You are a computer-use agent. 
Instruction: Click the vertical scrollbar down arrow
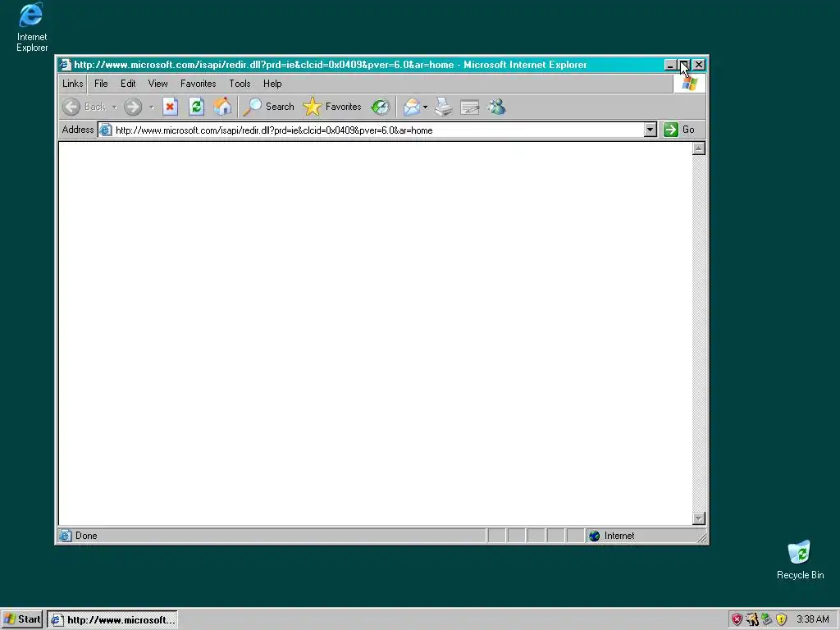pos(699,518)
